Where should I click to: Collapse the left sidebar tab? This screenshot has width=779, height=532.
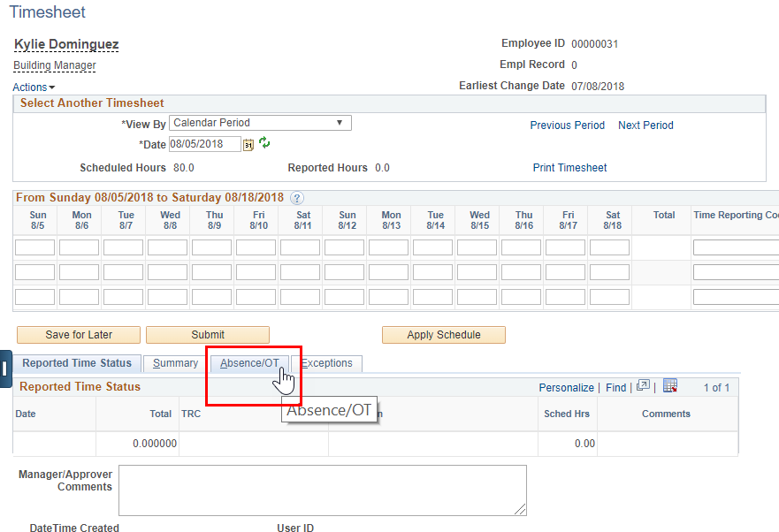tap(6, 368)
